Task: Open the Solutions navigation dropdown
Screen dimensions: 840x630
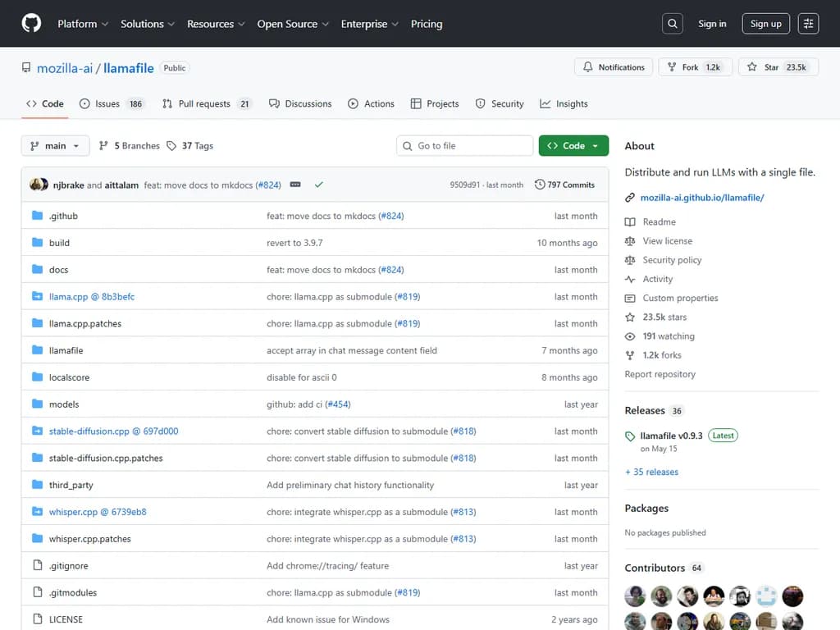Action: [x=147, y=24]
